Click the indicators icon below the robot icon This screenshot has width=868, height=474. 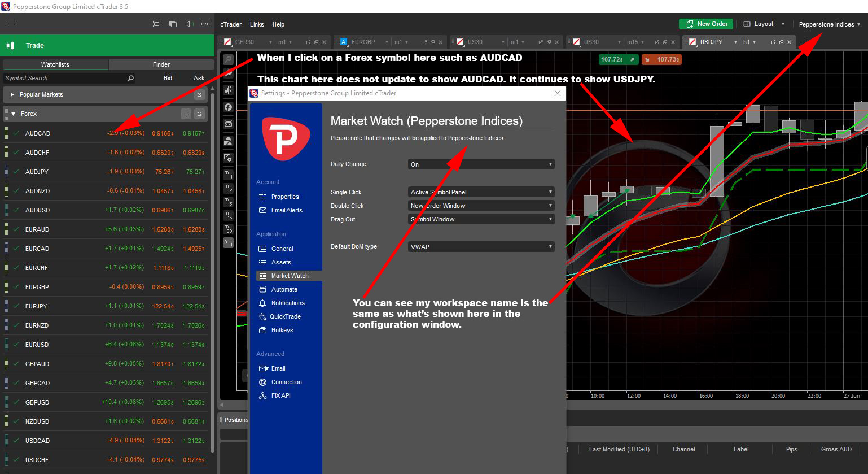tap(228, 141)
